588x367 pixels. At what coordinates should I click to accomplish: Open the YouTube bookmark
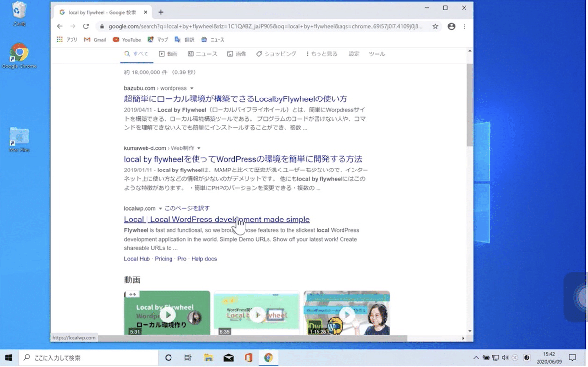[x=126, y=40]
